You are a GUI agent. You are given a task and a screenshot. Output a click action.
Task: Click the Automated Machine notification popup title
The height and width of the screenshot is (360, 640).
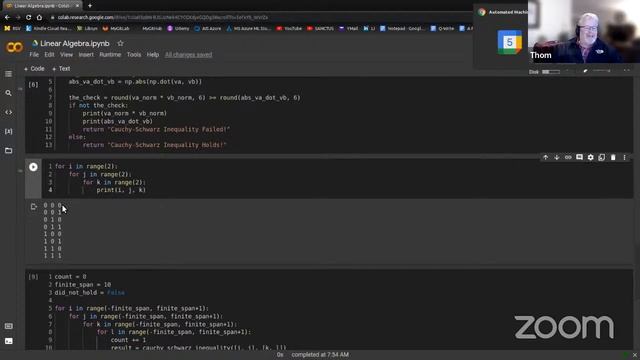(508, 12)
